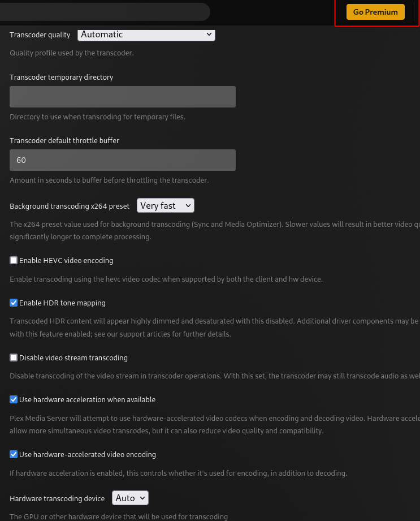
Task: Click the Enable HEVC video encoding label
Action: coord(66,260)
